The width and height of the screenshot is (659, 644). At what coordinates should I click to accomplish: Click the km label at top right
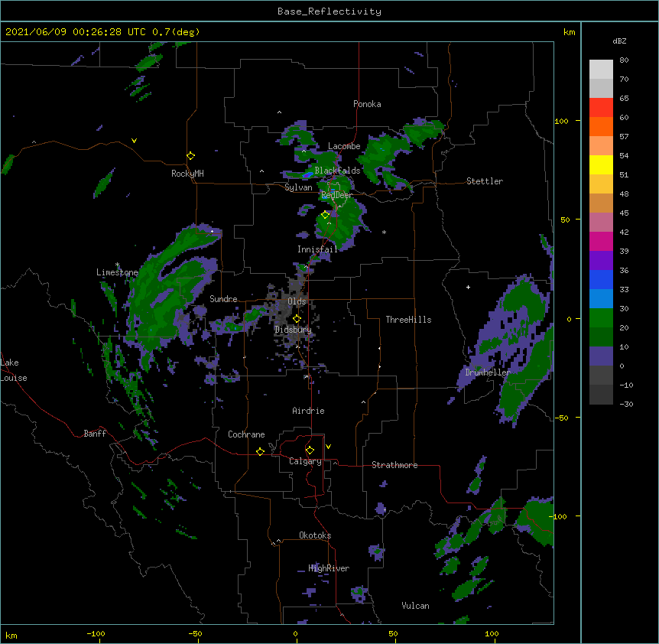(x=569, y=32)
